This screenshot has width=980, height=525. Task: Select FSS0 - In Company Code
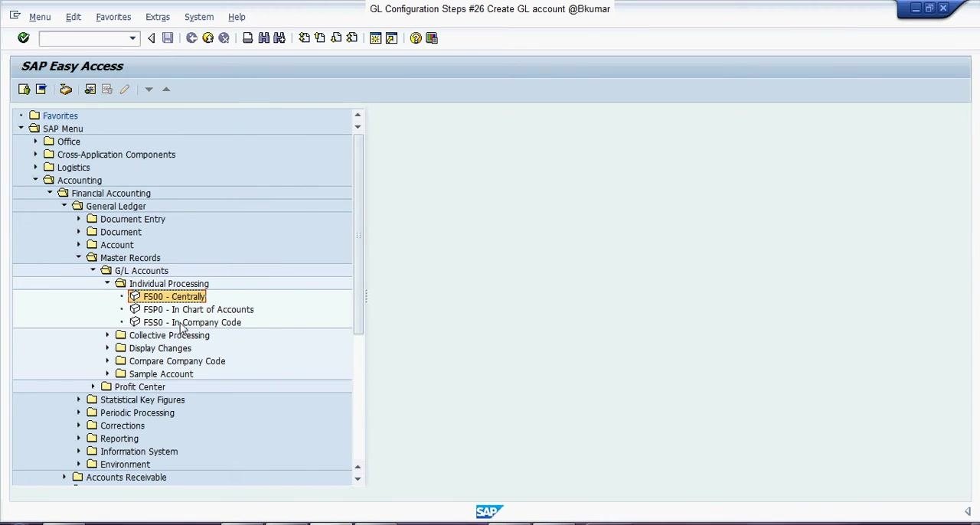click(x=192, y=322)
